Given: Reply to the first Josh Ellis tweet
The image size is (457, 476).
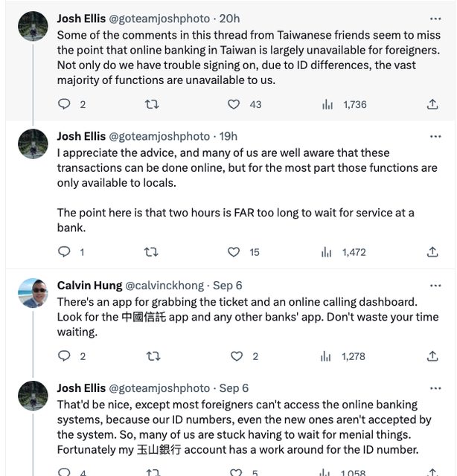Looking at the screenshot, I should (64, 105).
